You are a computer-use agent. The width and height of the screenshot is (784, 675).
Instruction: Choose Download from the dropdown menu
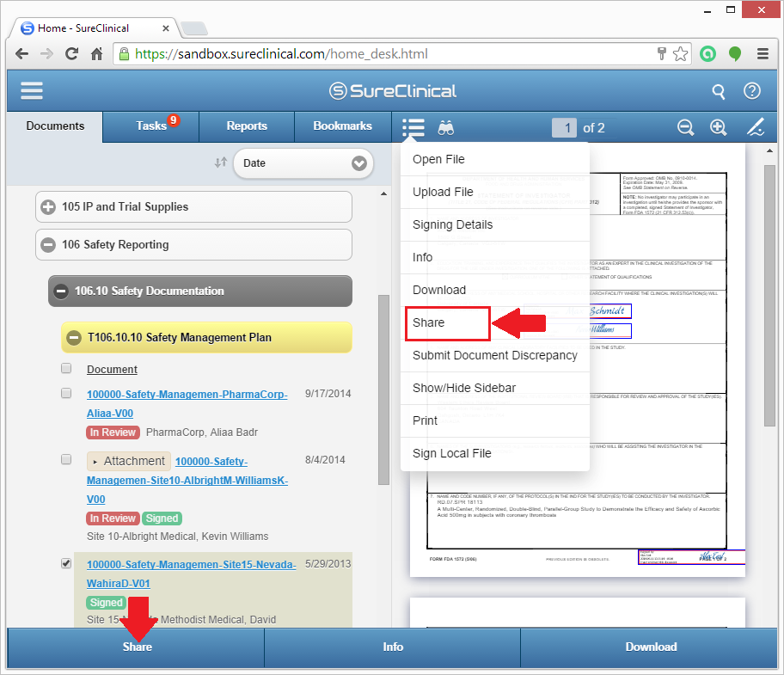pyautogui.click(x=495, y=290)
